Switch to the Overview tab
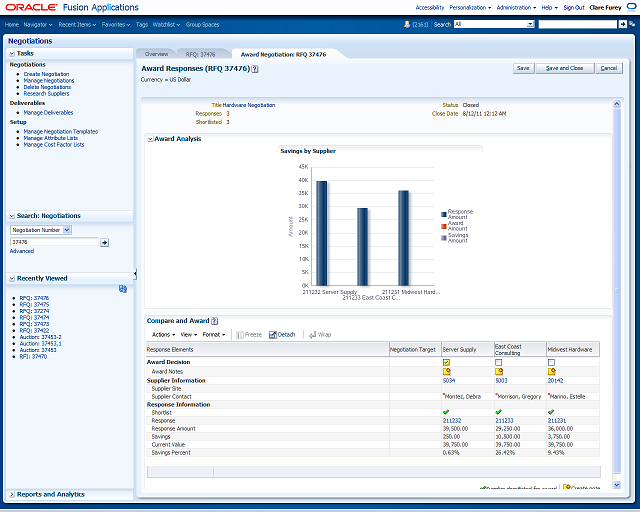 [156, 54]
